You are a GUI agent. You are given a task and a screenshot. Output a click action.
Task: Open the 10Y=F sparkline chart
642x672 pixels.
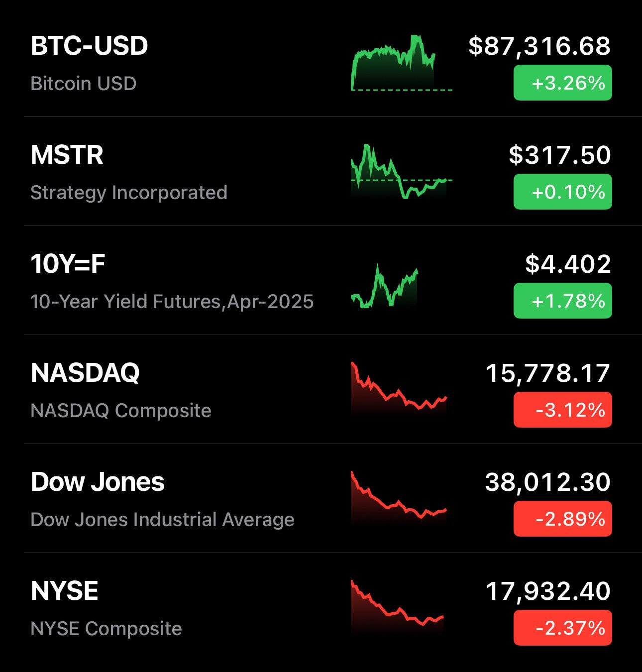tap(385, 286)
